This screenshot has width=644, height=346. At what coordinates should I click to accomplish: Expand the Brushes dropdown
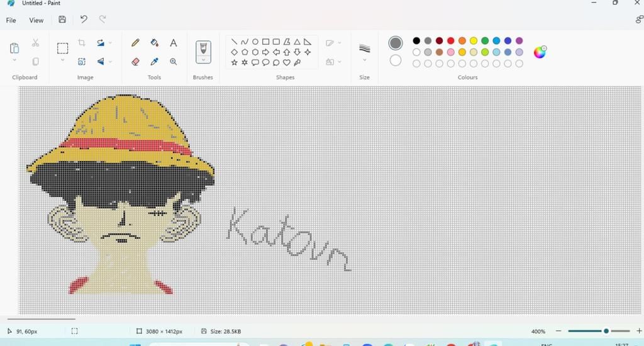203,60
